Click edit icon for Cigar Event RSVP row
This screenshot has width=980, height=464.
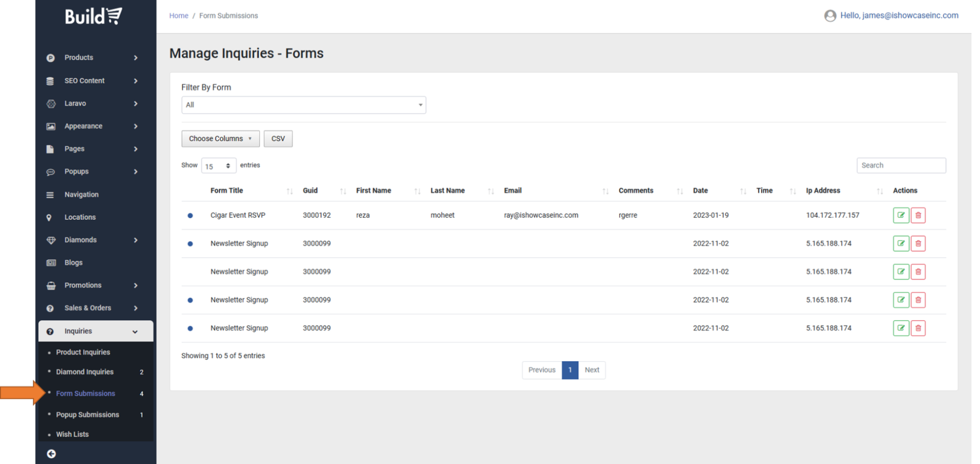tap(901, 215)
